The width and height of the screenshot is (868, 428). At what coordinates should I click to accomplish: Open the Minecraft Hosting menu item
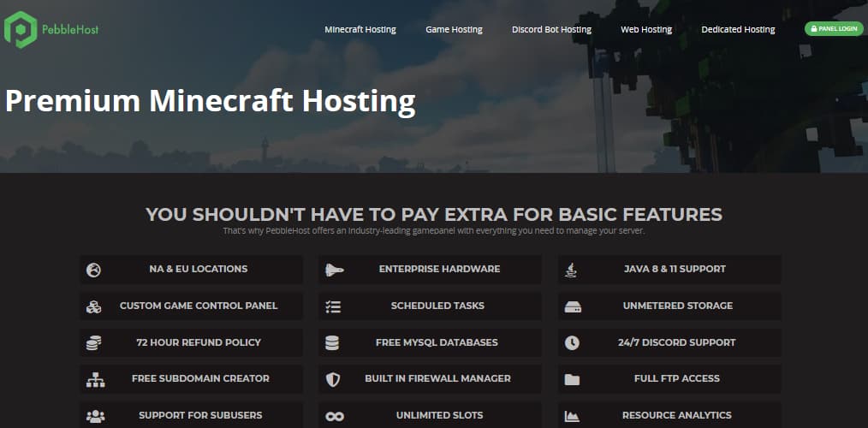coord(360,29)
